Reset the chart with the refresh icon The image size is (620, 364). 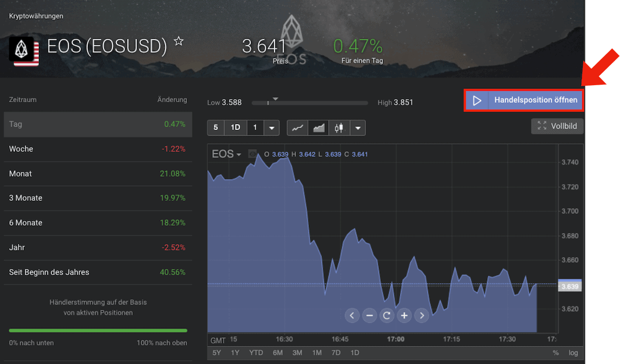coord(386,315)
